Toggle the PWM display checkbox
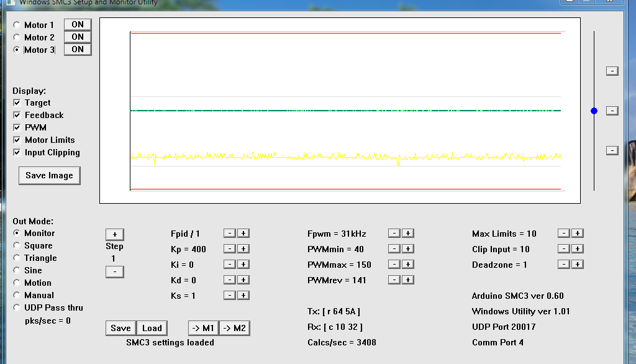 tap(17, 127)
